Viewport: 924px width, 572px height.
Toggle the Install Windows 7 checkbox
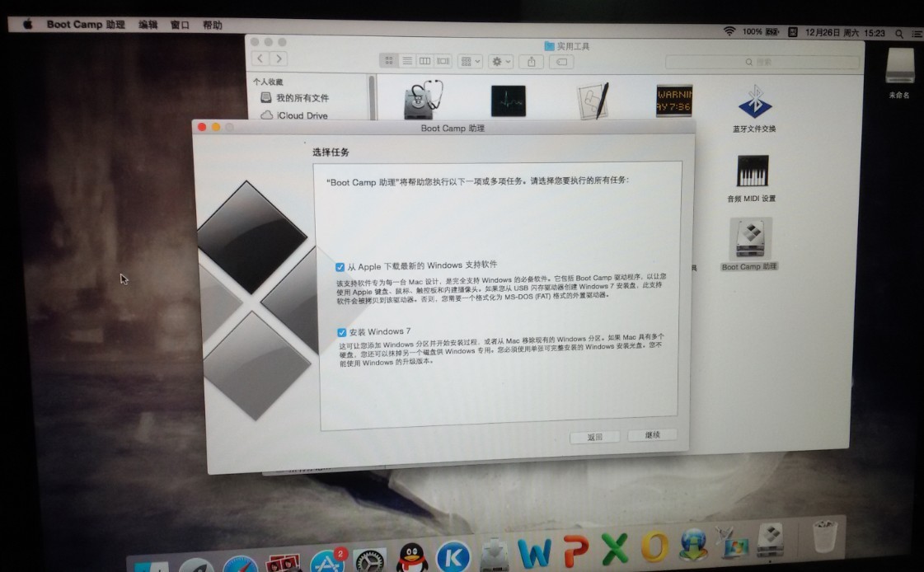pos(342,333)
